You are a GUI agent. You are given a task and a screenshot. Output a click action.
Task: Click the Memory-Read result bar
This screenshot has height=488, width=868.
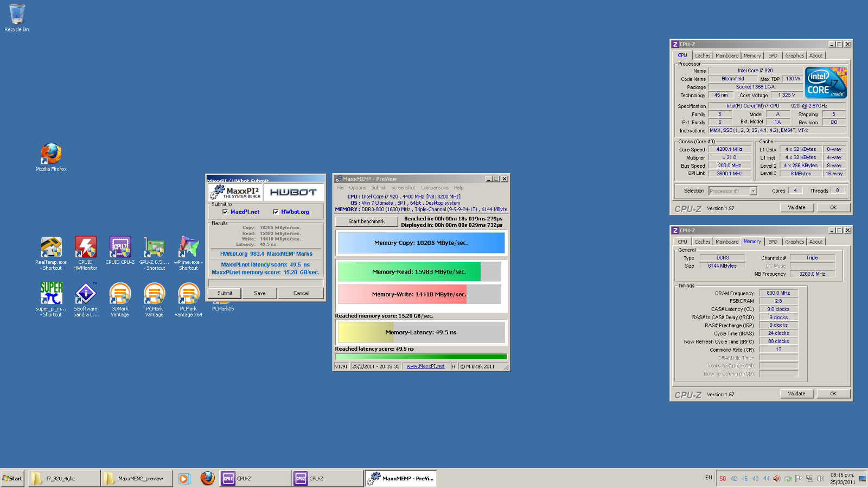click(x=419, y=271)
